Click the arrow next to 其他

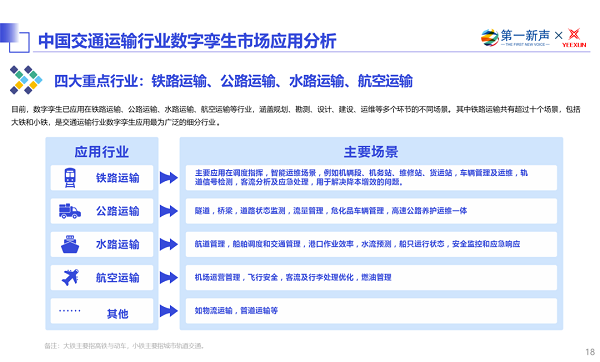tap(169, 311)
